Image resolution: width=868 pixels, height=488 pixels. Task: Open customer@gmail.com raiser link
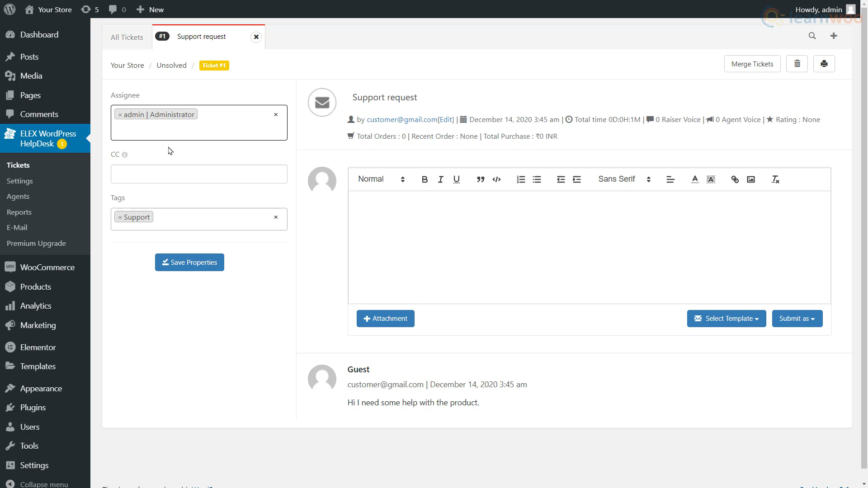pyautogui.click(x=402, y=120)
